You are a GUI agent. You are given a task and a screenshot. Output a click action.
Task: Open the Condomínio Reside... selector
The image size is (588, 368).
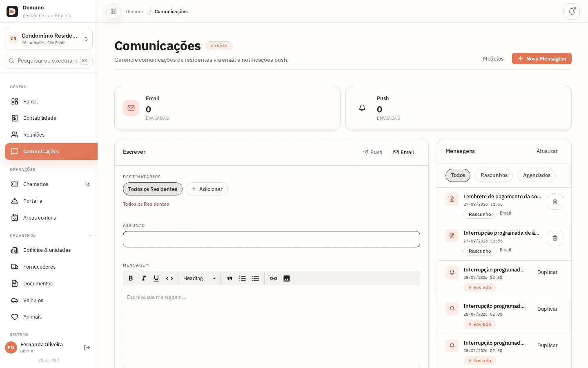[49, 39]
